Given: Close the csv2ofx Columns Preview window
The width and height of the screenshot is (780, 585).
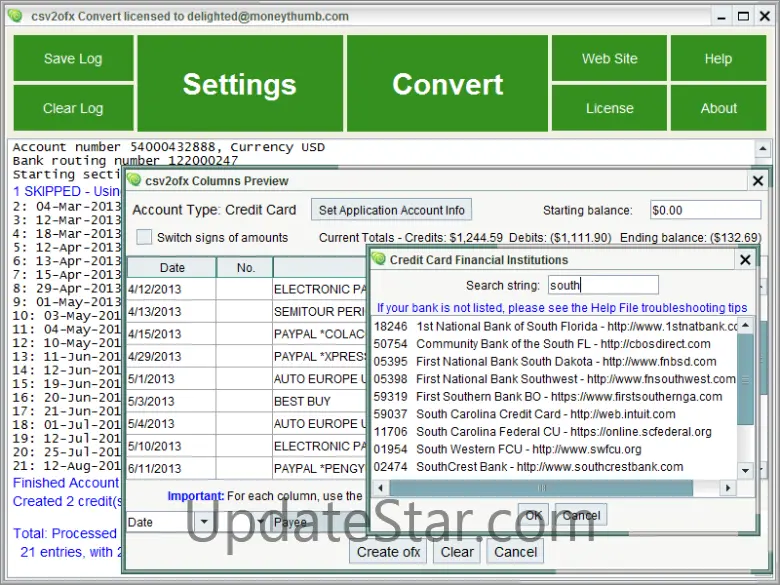Looking at the screenshot, I should pyautogui.click(x=758, y=181).
